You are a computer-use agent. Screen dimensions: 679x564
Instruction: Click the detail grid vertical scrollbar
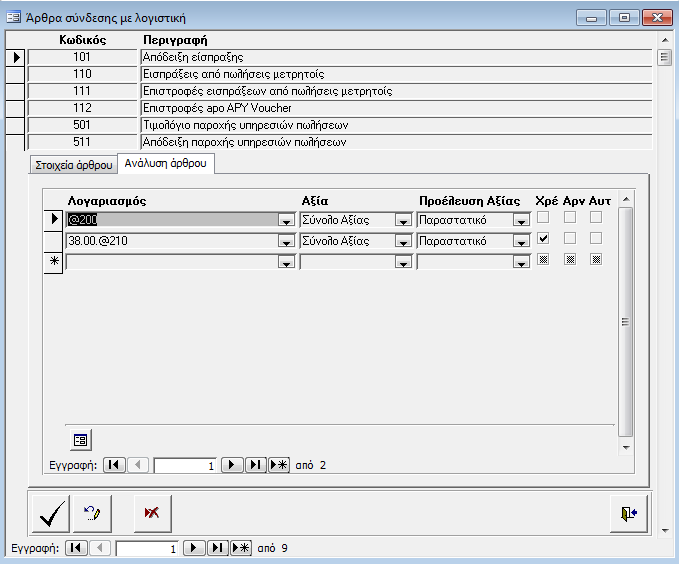click(x=626, y=322)
